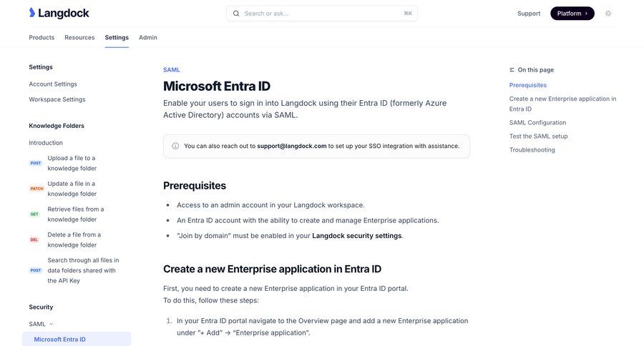Click the Langdock logo
The image size is (644, 346).
pyautogui.click(x=59, y=13)
